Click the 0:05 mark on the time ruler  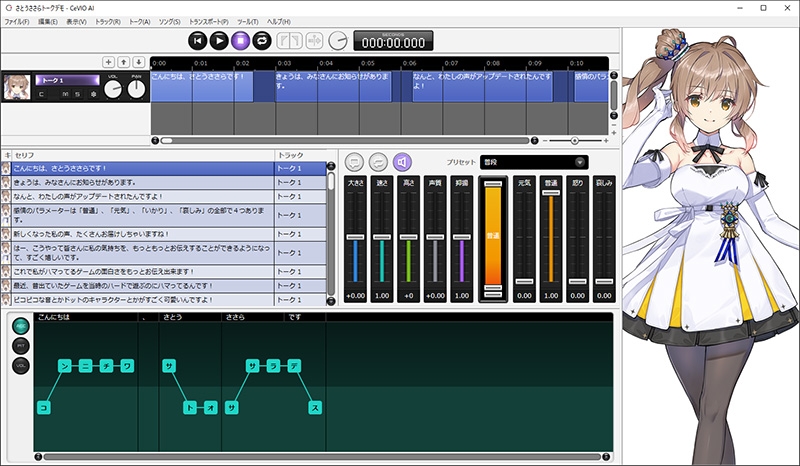pyautogui.click(x=368, y=63)
